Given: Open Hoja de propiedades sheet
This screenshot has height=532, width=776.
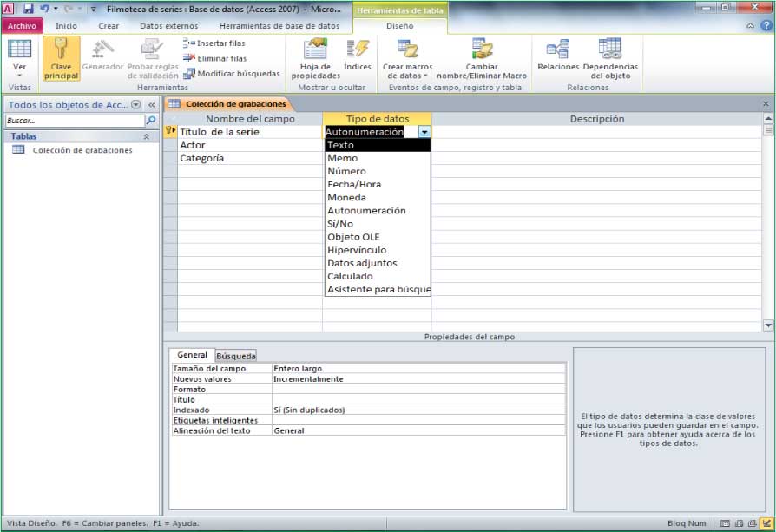Looking at the screenshot, I should pos(315,57).
